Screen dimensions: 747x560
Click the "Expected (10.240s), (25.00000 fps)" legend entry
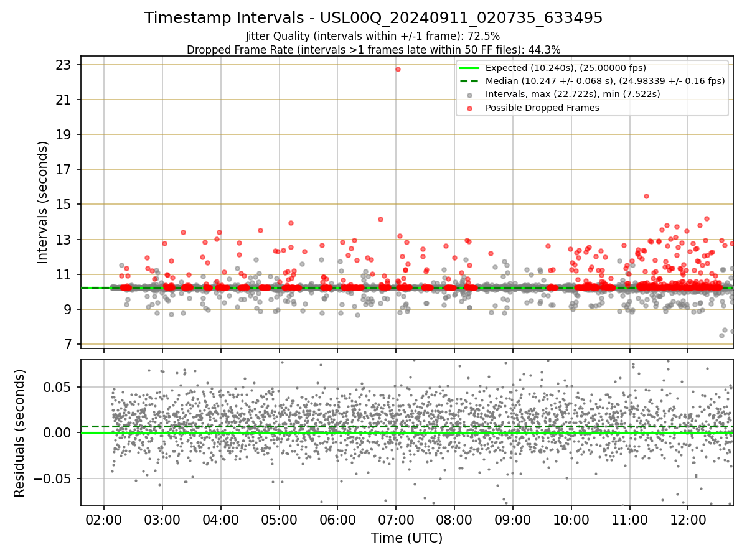pyautogui.click(x=565, y=68)
